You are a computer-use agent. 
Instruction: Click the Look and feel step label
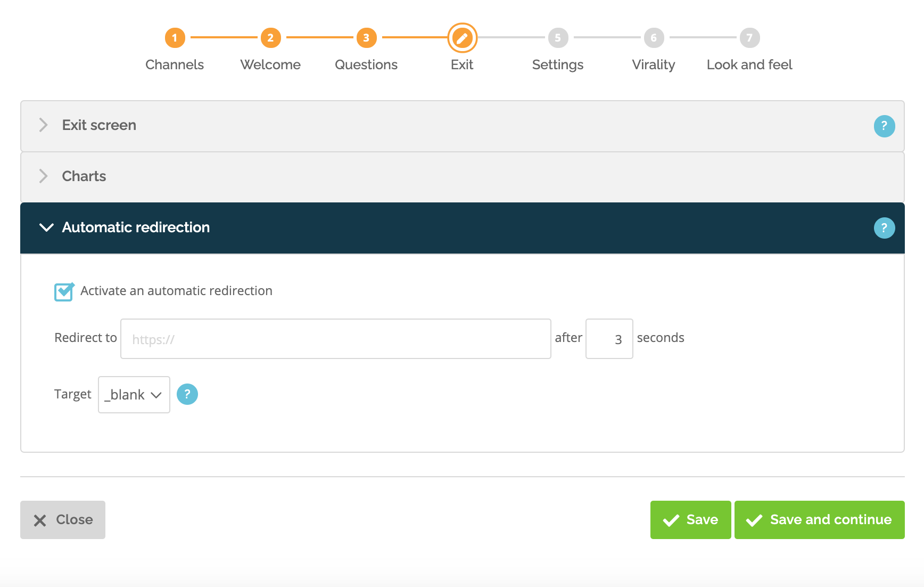[x=749, y=64]
